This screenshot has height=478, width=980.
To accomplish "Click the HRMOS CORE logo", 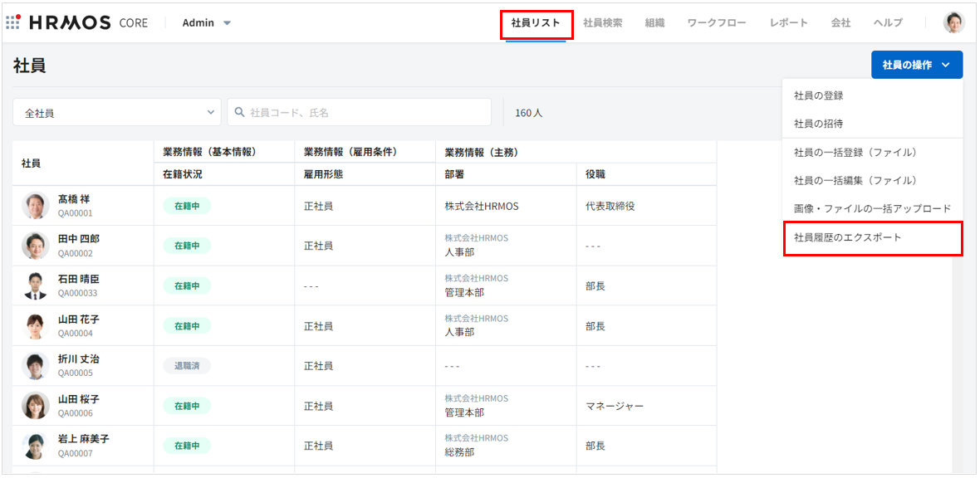I will 88,22.
